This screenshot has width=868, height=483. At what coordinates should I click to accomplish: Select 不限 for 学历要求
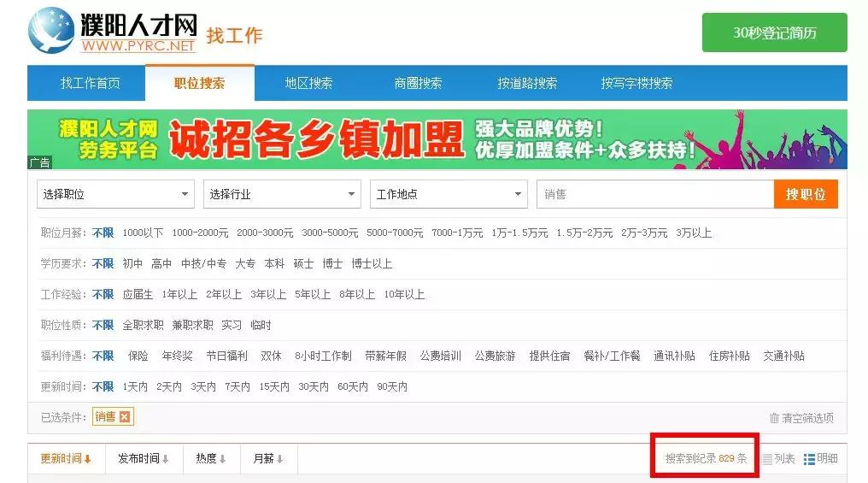point(103,263)
